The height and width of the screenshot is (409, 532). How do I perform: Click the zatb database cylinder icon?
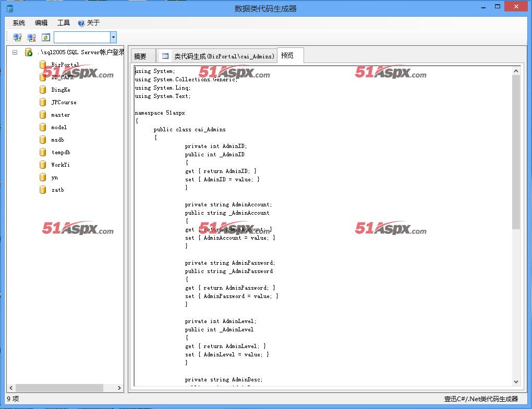tap(43, 190)
